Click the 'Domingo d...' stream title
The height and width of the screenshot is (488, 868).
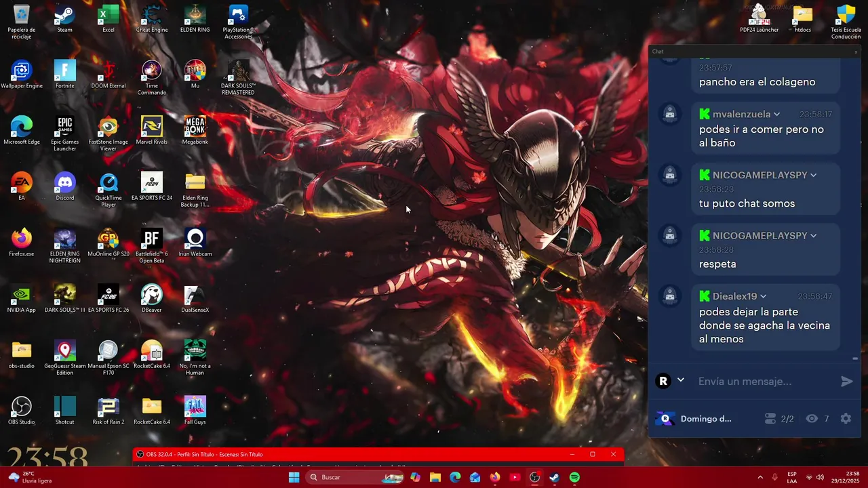pos(706,419)
